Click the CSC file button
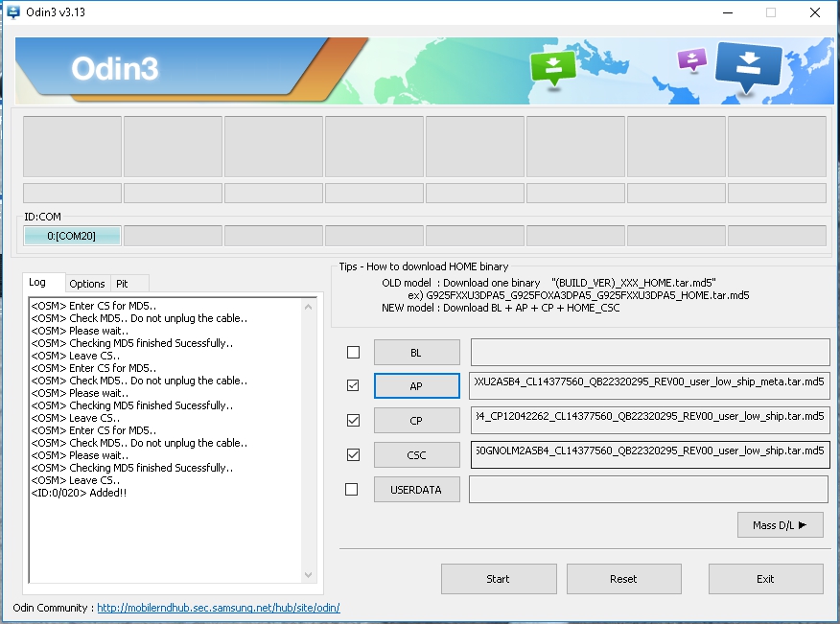 (x=416, y=454)
